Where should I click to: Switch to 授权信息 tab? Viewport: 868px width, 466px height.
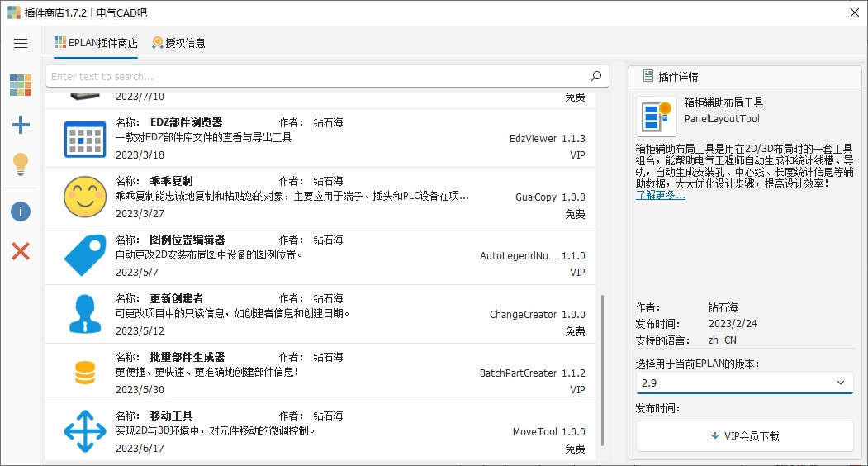(179, 43)
